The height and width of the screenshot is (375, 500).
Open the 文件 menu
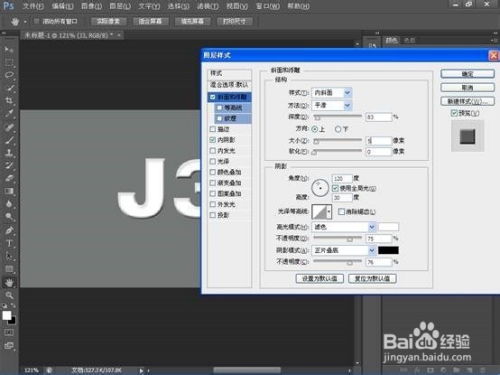tap(33, 6)
